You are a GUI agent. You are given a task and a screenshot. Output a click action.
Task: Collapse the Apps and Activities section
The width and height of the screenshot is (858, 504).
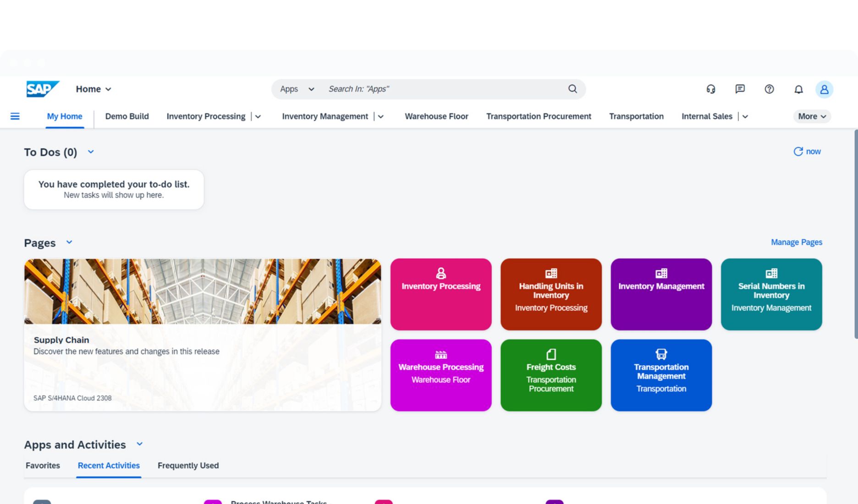coord(140,444)
